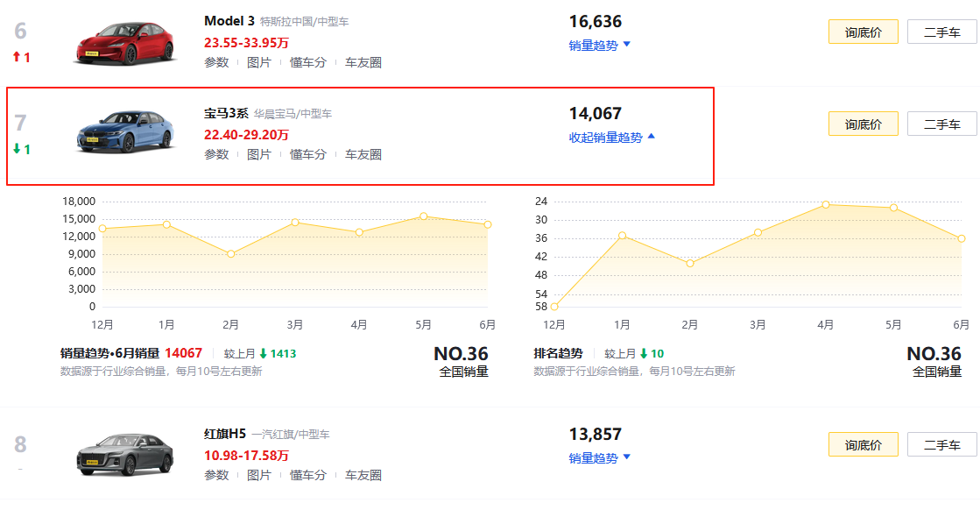Click 二手车 button for 红旗H5
Image resolution: width=980 pixels, height=510 pixels.
(x=941, y=444)
